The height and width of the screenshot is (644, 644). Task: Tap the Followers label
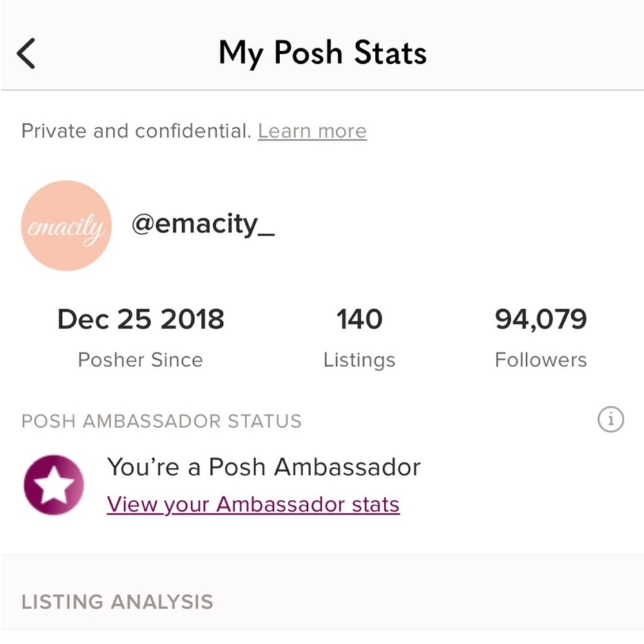pyautogui.click(x=540, y=360)
